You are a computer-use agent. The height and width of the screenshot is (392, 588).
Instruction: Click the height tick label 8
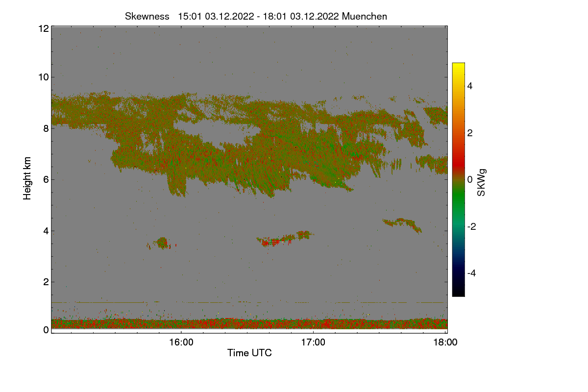(46, 128)
